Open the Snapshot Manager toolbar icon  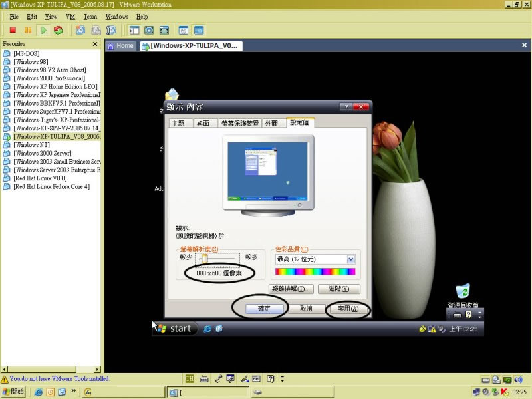(111, 30)
